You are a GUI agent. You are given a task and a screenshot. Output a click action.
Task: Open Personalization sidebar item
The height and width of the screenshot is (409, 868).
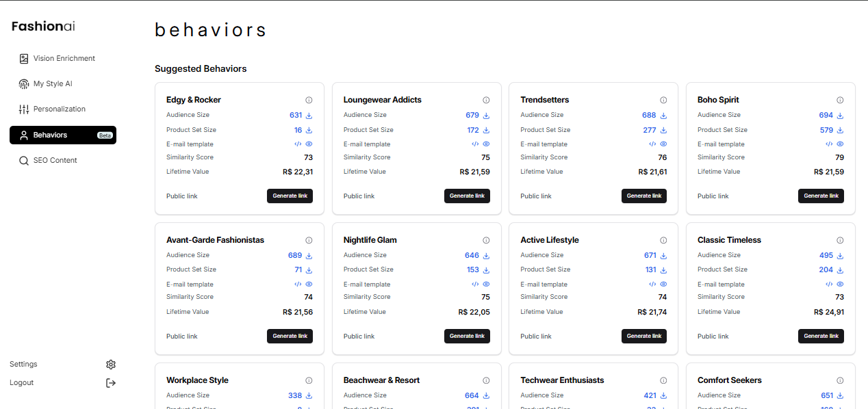[x=59, y=109]
